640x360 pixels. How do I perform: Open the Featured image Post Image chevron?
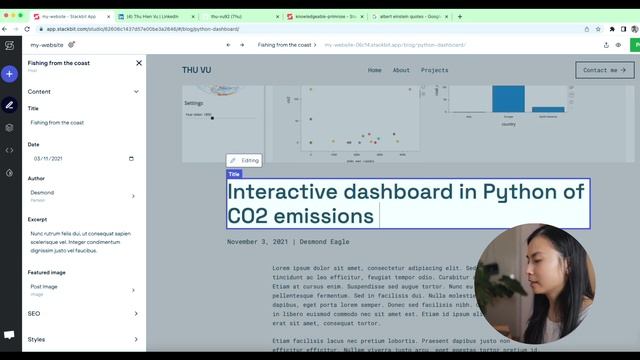point(133,290)
